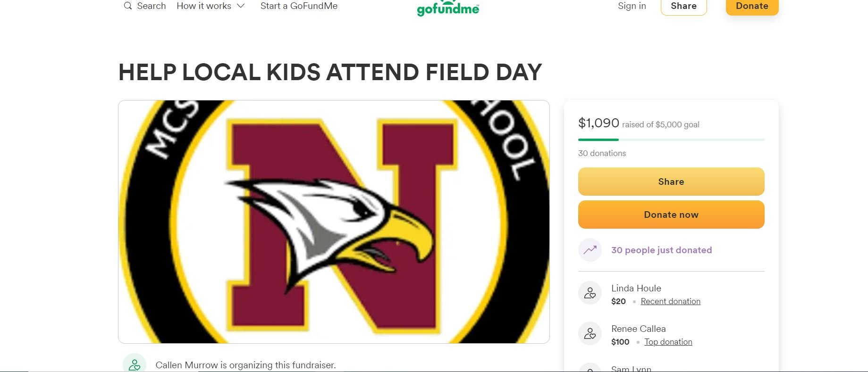Image resolution: width=868 pixels, height=372 pixels.
Task: Click the organizer avatar icon by Callen Murrow
Action: (x=135, y=364)
